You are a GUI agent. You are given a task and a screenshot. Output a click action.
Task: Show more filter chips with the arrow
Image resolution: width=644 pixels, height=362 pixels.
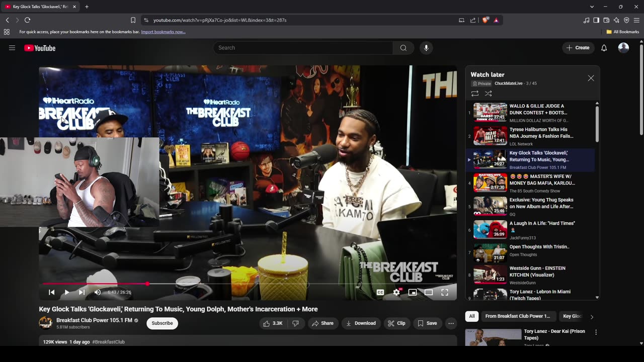coord(592,317)
